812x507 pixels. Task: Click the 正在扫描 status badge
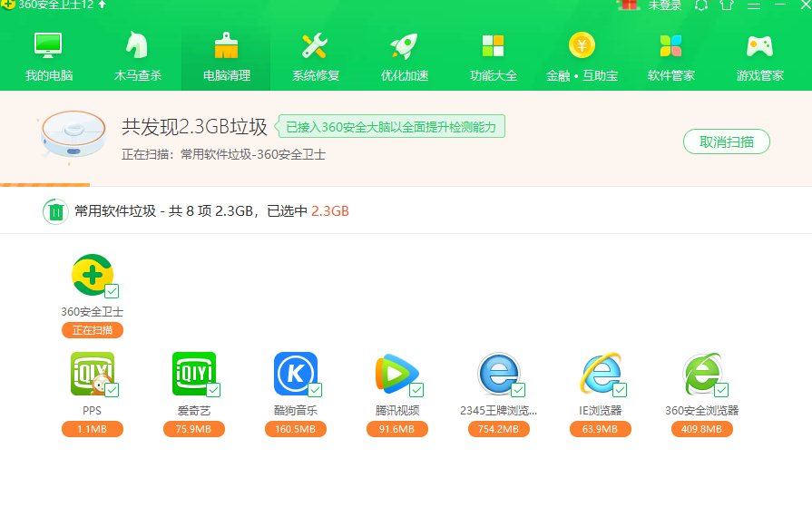pos(93,330)
